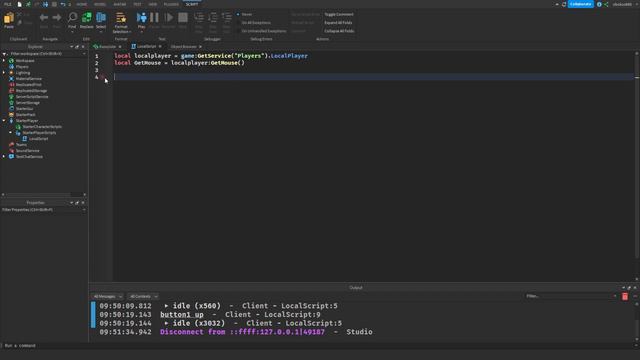This screenshot has width=640, height=360.
Task: Collapse the StarterPlayerScripts tree node
Action: (11, 132)
